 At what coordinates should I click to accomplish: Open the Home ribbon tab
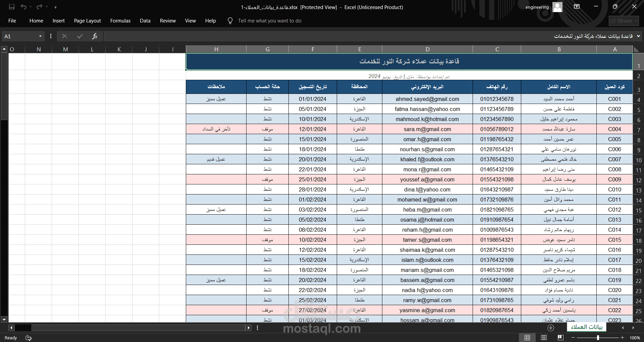[x=36, y=21]
